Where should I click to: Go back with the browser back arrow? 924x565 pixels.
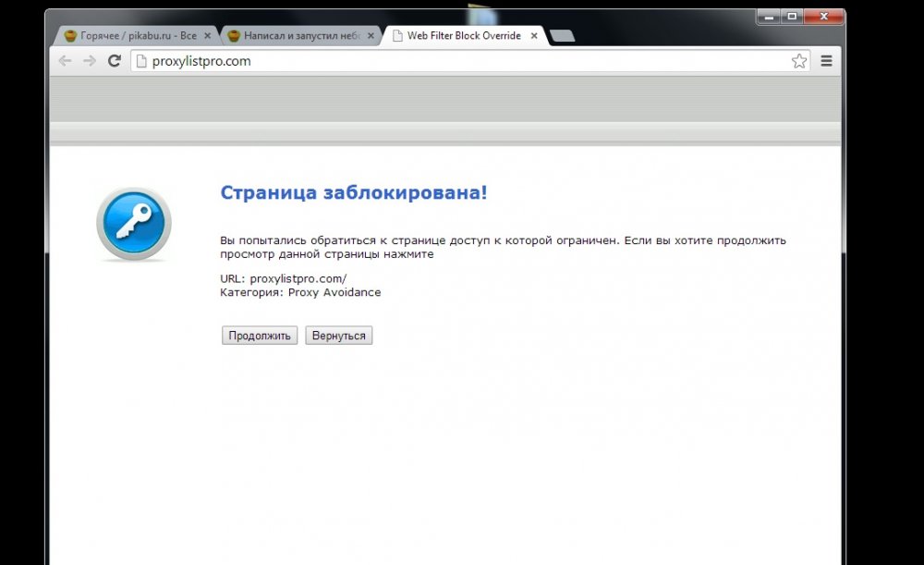(65, 61)
